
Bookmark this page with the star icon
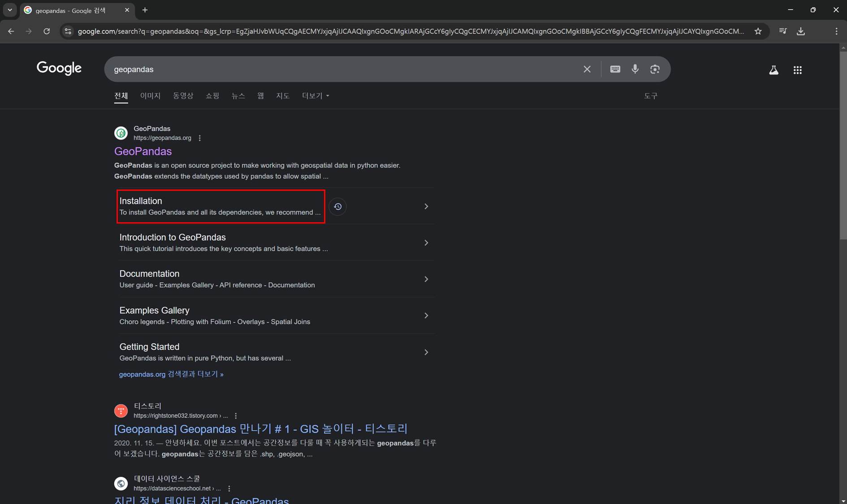tap(758, 31)
